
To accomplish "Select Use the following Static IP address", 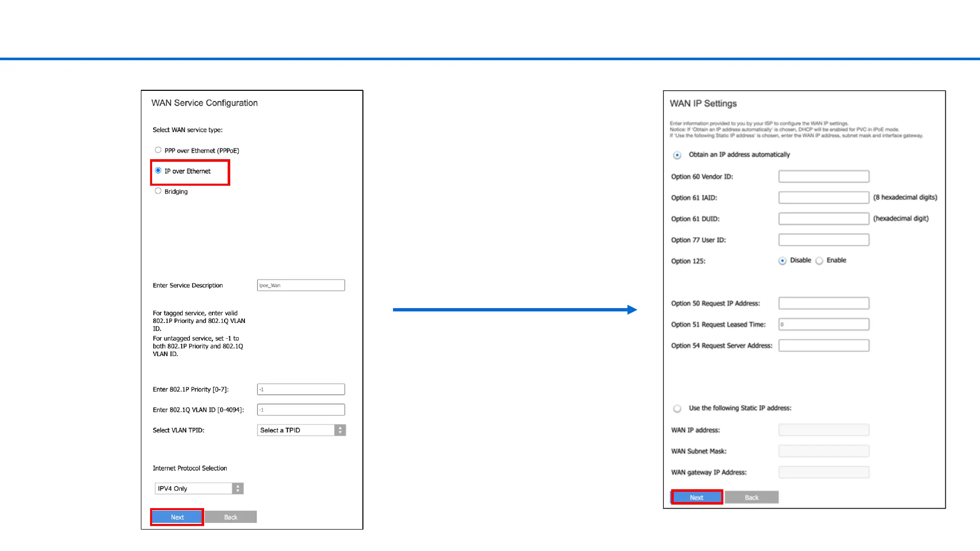I will click(677, 409).
